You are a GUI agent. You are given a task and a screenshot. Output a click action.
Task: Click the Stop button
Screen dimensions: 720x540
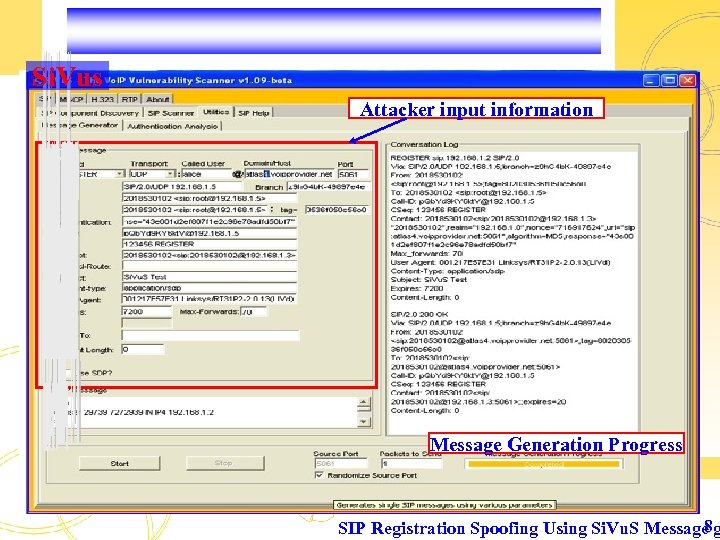pos(225,463)
